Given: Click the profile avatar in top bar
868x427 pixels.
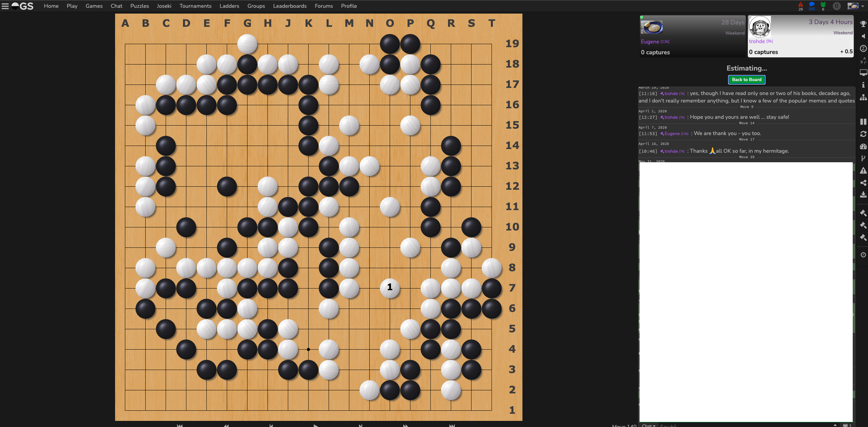Looking at the screenshot, I should pos(853,6).
